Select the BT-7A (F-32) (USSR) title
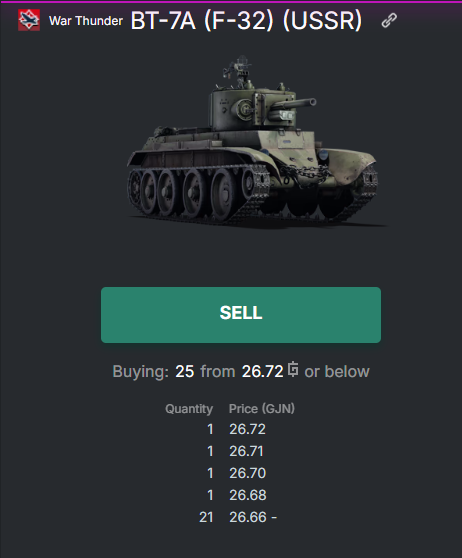The height and width of the screenshot is (558, 462). pyautogui.click(x=246, y=20)
